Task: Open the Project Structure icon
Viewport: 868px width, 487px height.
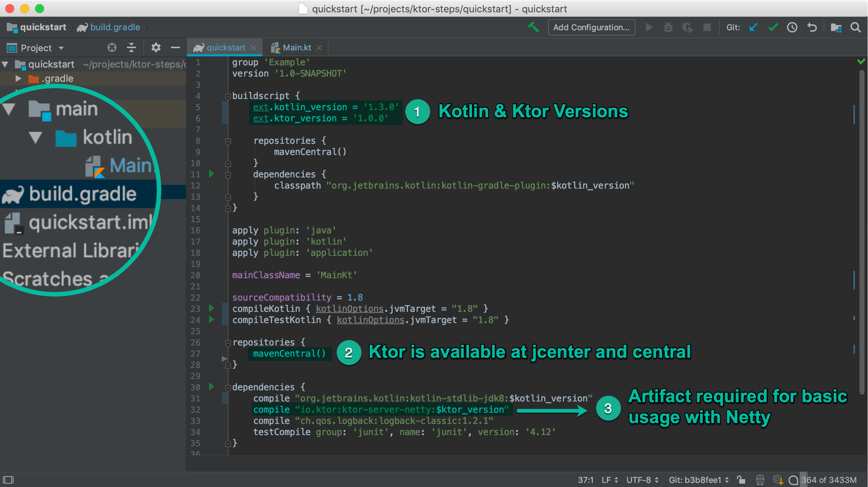Action: (x=836, y=27)
